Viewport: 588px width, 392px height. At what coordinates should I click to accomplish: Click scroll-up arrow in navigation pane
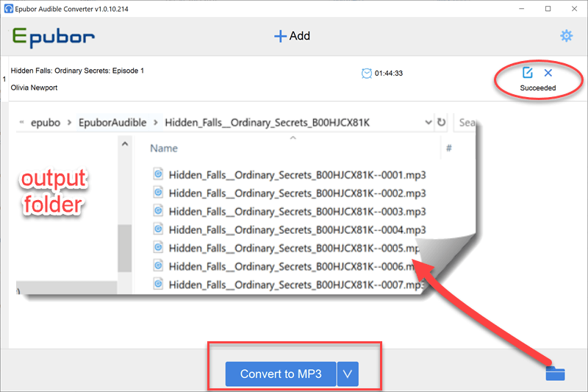tap(125, 143)
